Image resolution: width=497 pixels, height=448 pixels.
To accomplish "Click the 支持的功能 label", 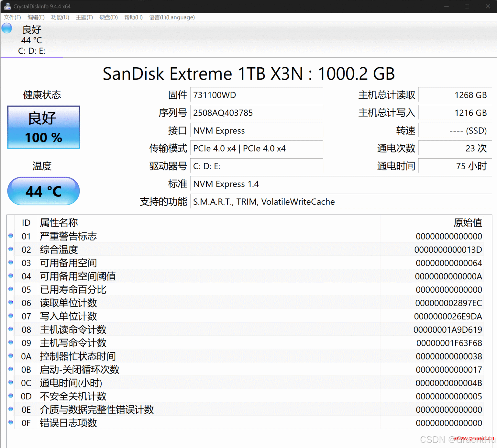I will pyautogui.click(x=163, y=202).
